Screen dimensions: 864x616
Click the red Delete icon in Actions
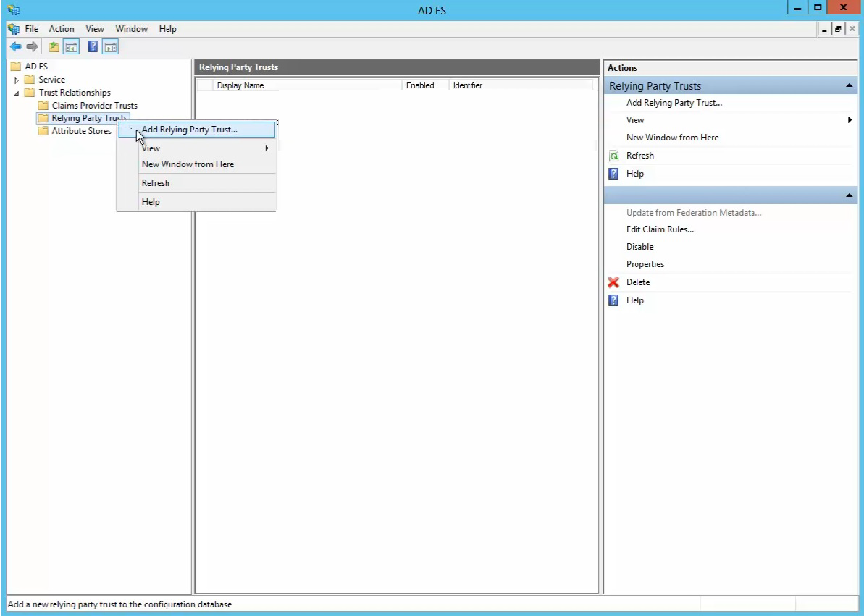pos(613,282)
